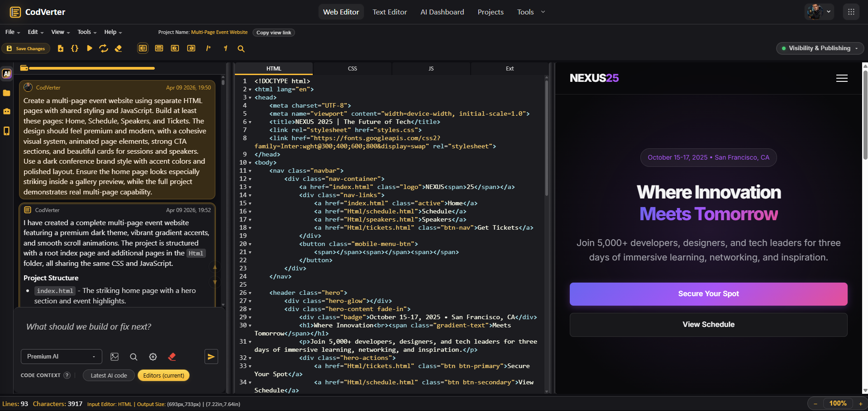Screen dimensions: 868x411
Task: Select the Web Editor tab
Action: (x=341, y=12)
